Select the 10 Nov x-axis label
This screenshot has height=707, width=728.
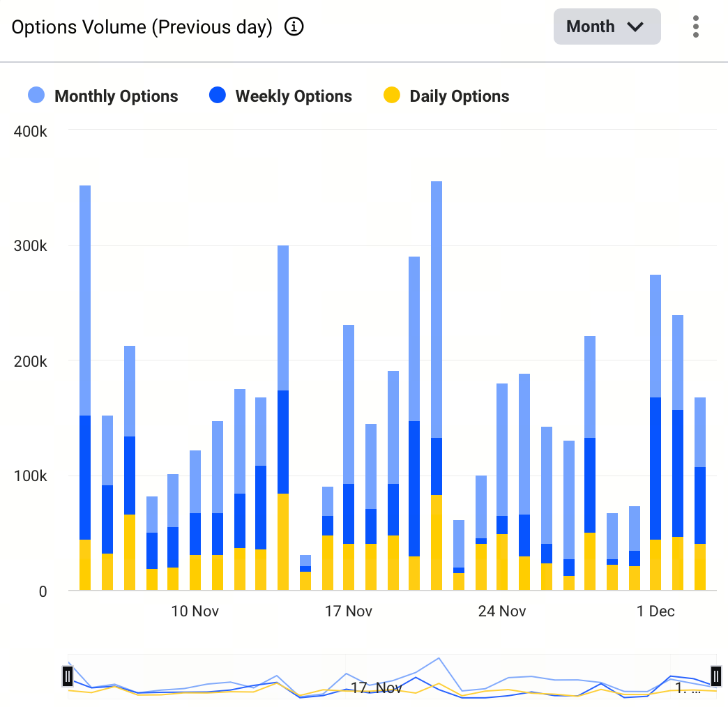pyautogui.click(x=195, y=611)
